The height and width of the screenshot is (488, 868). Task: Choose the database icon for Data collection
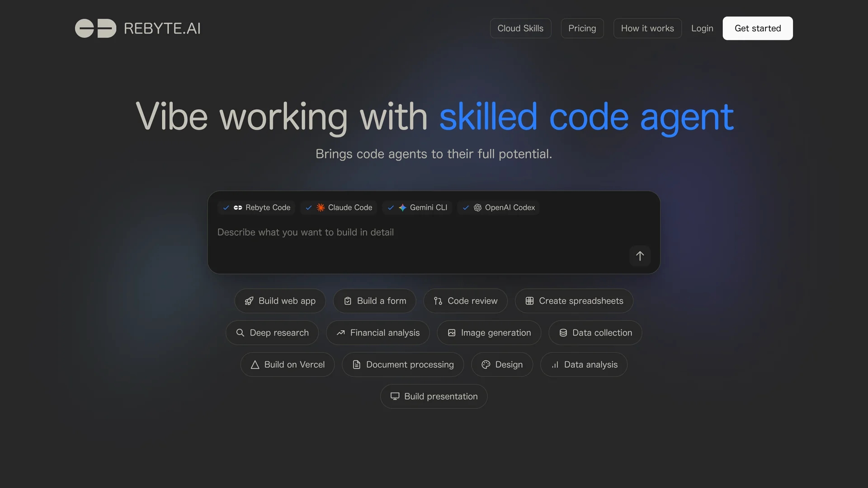click(x=563, y=333)
